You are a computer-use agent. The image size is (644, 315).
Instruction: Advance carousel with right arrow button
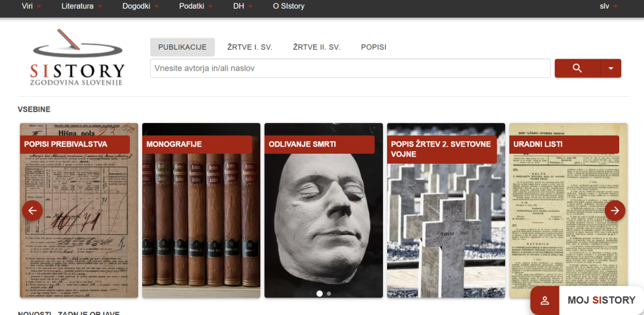(615, 210)
